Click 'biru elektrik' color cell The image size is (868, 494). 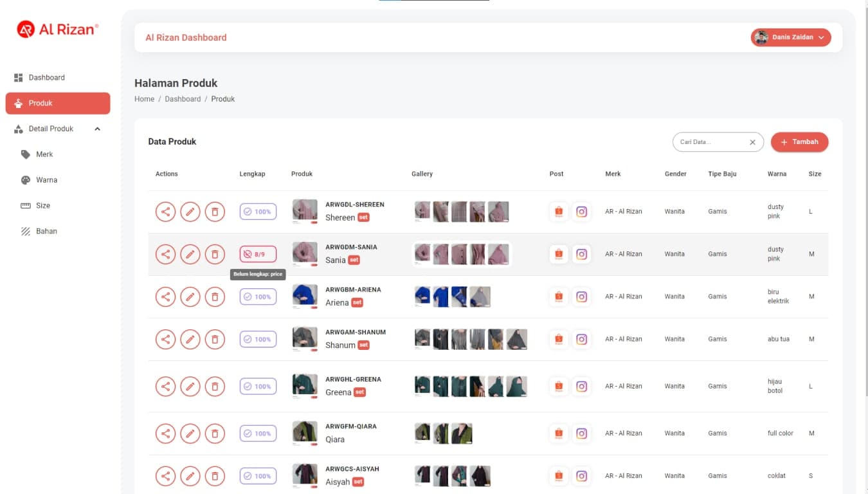click(778, 297)
